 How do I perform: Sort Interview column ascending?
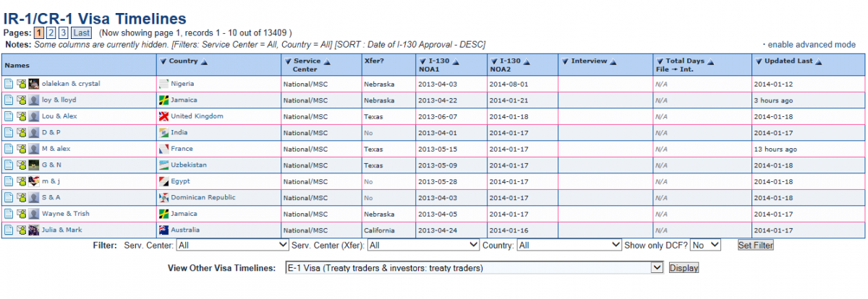613,62
